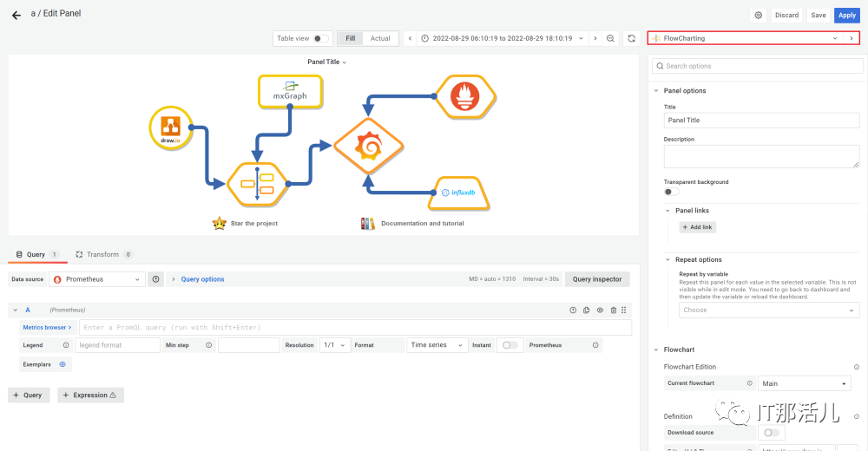Select Fill display mode
Screen dimensions: 868x451
(x=351, y=38)
